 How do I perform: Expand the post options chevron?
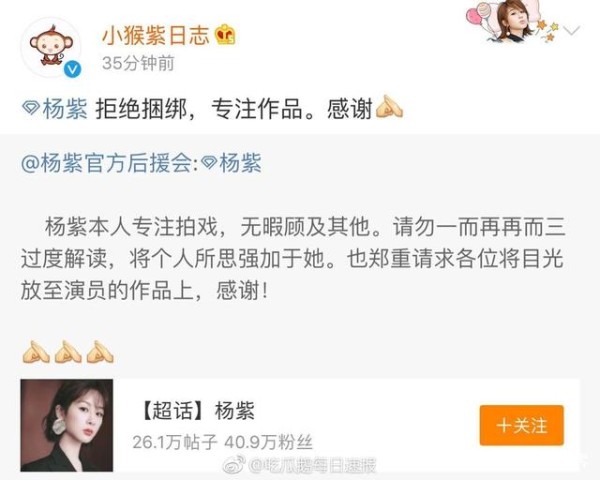click(572, 30)
